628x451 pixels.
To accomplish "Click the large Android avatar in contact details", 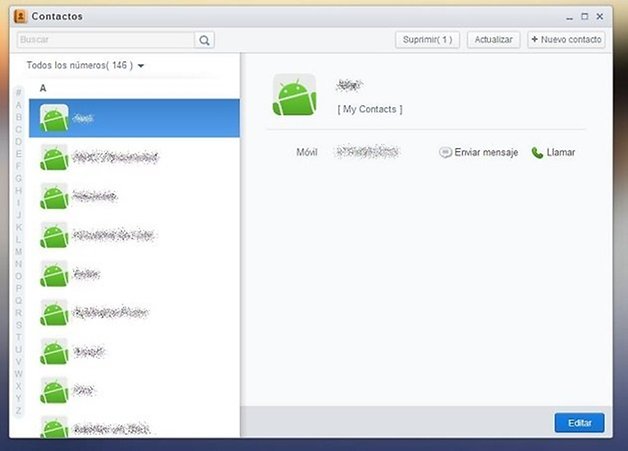I will point(294,95).
